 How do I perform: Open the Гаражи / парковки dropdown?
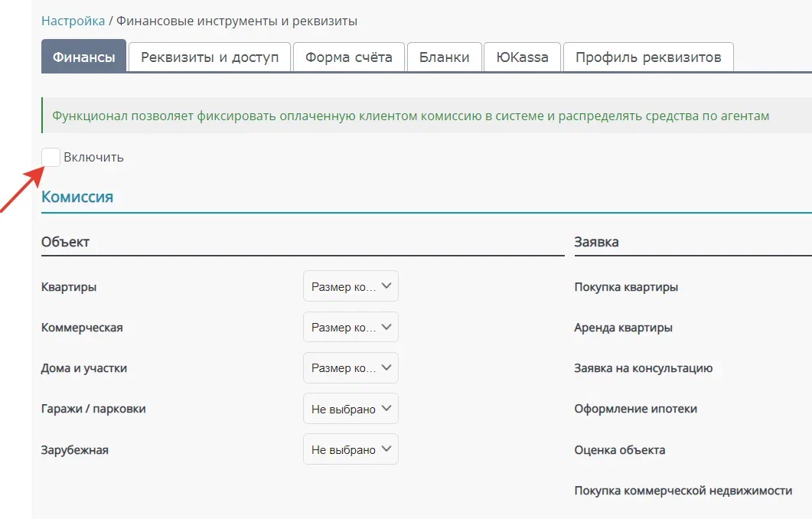click(x=351, y=409)
